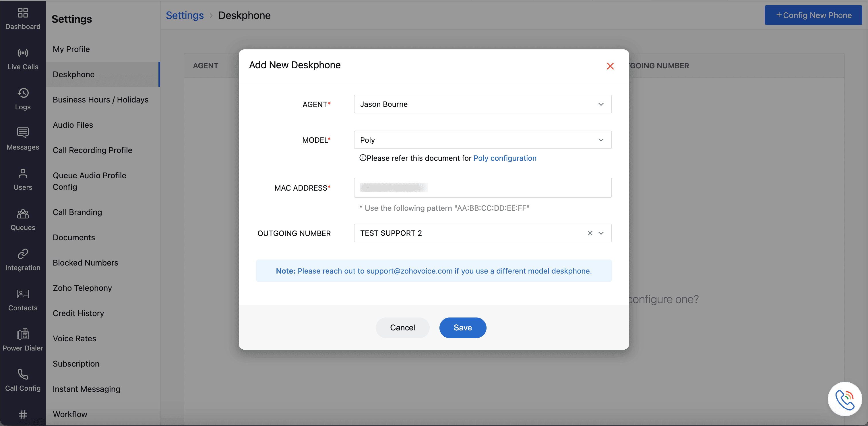Screen dimensions: 868x426
Task: Clear the TEST SUPPORT 2 outgoing number
Action: pyautogui.click(x=590, y=233)
